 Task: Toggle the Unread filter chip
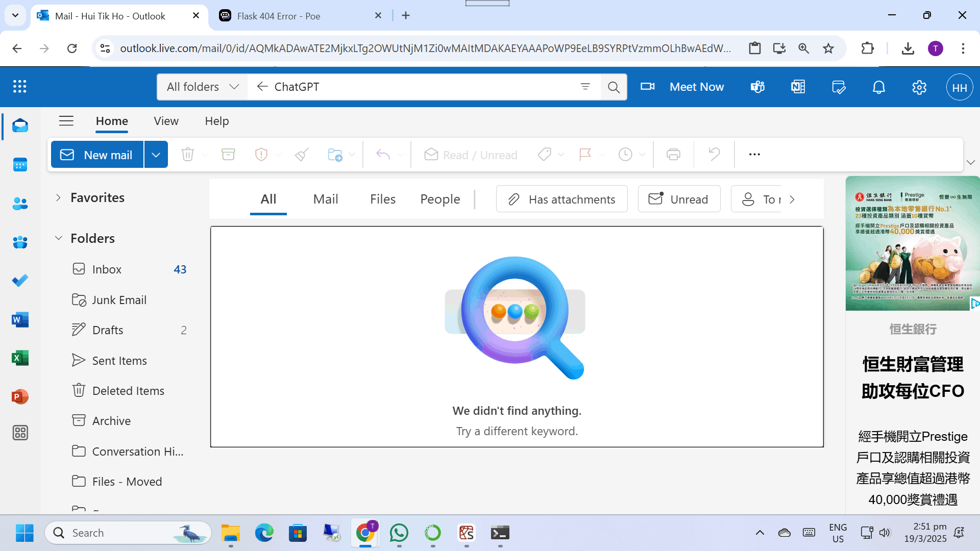pos(679,199)
